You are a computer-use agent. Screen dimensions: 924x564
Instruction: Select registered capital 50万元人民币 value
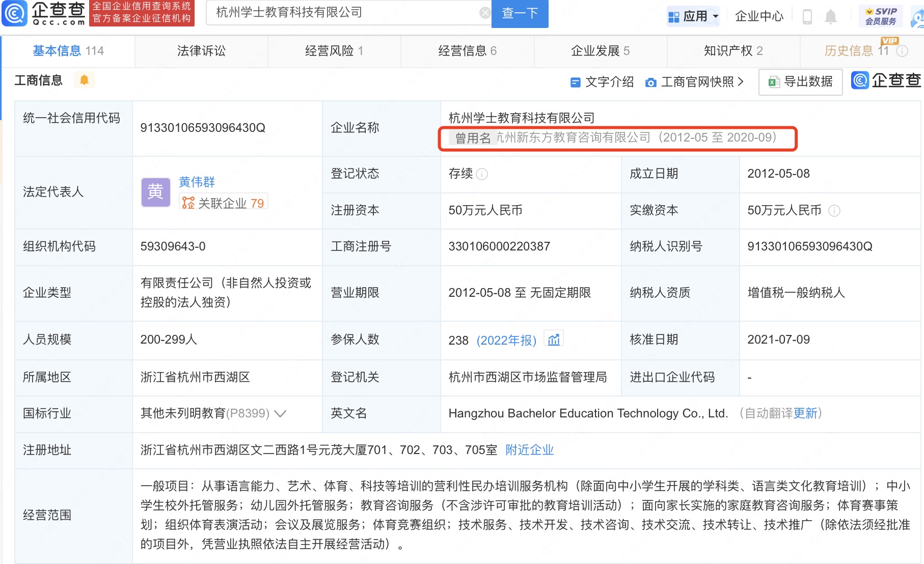point(485,210)
